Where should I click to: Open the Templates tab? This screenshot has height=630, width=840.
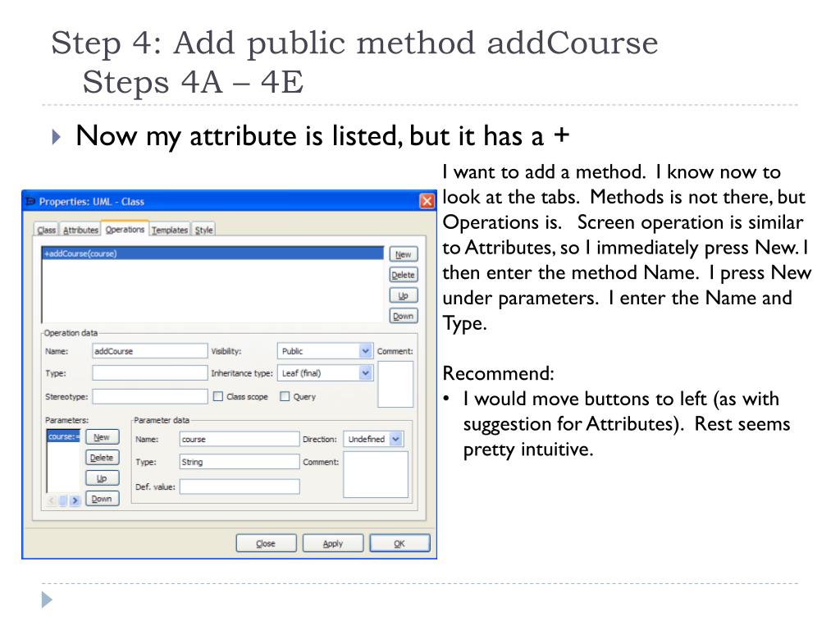(169, 230)
